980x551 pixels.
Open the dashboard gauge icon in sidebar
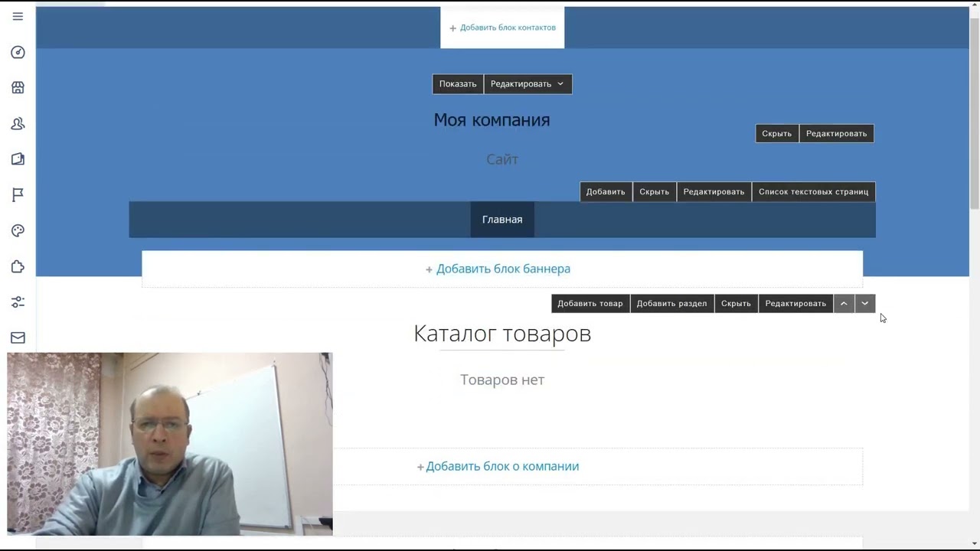coord(18,52)
